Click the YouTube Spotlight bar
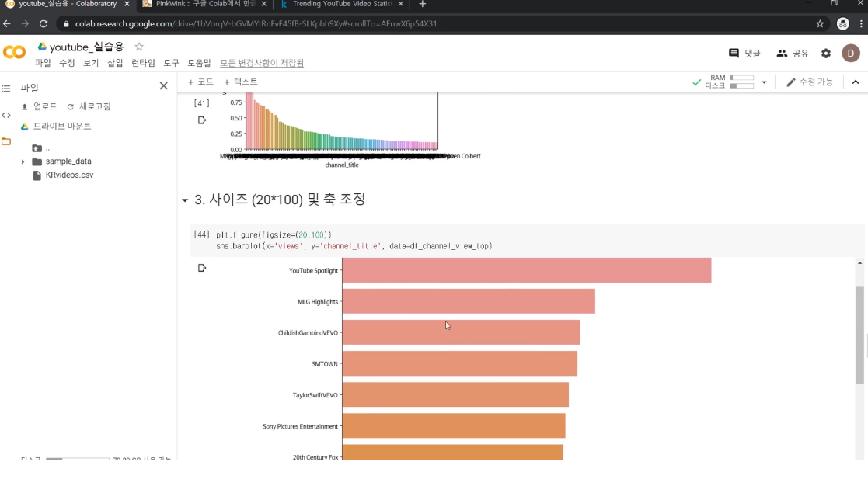 [526, 270]
